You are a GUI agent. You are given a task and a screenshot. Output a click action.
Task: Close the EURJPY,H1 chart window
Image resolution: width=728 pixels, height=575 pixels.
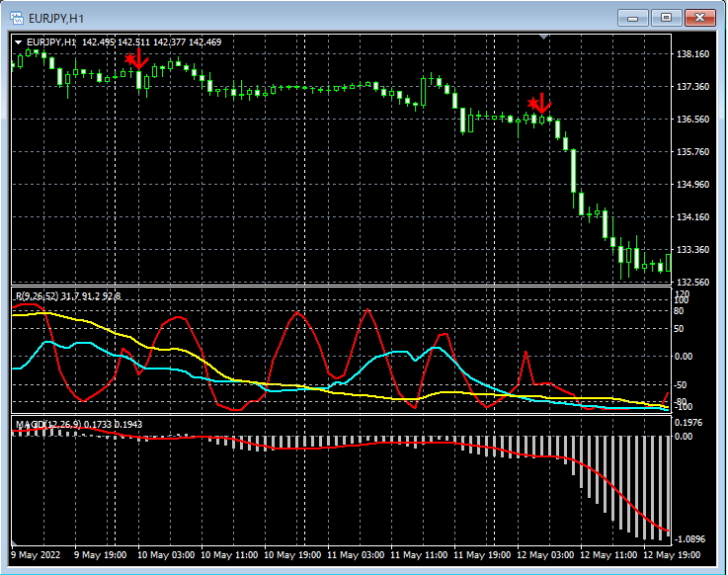tap(699, 18)
